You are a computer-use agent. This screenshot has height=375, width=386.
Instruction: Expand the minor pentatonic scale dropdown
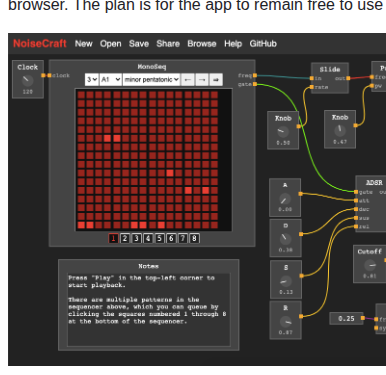click(151, 80)
